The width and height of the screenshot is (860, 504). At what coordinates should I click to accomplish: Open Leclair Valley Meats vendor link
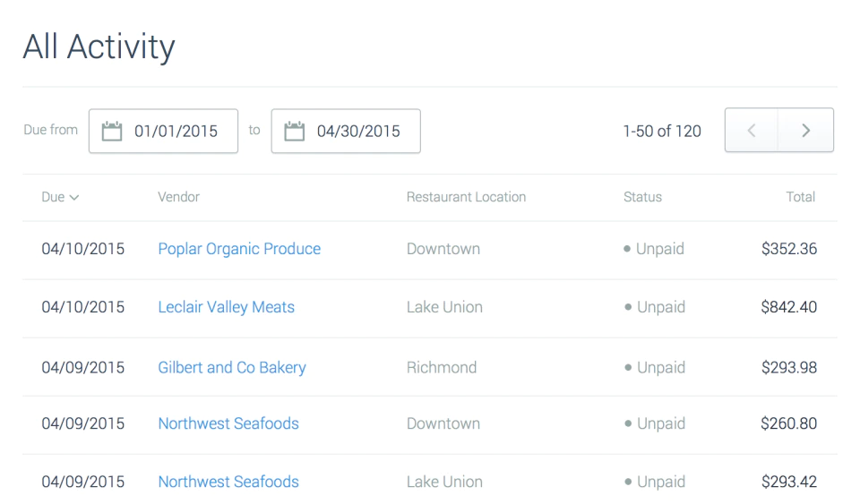(226, 307)
